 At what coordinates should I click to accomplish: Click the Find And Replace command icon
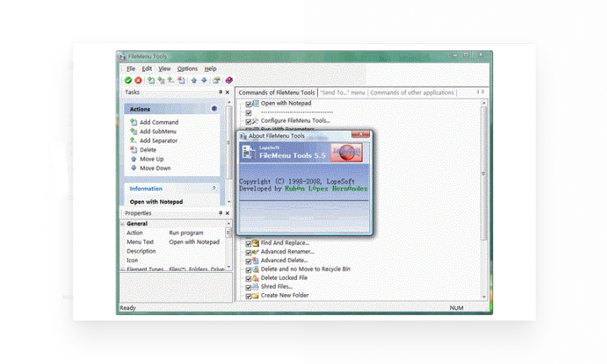(255, 243)
